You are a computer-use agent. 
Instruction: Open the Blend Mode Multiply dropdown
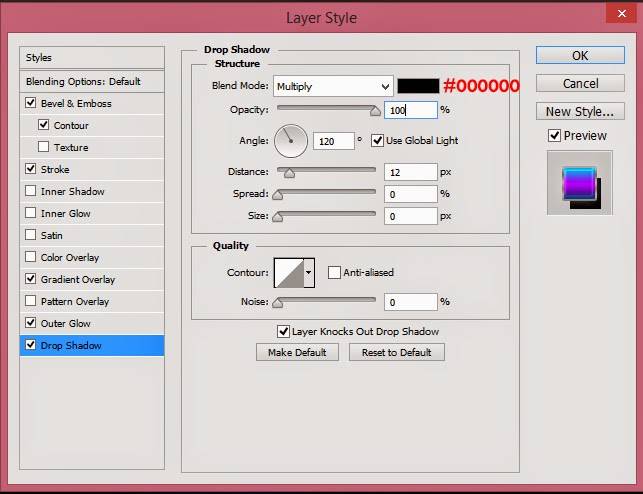[332, 86]
